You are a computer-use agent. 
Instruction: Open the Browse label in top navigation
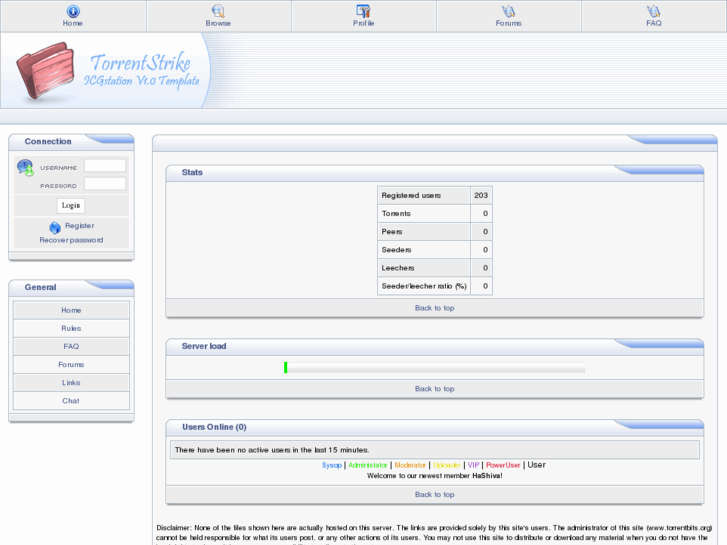pos(218,23)
